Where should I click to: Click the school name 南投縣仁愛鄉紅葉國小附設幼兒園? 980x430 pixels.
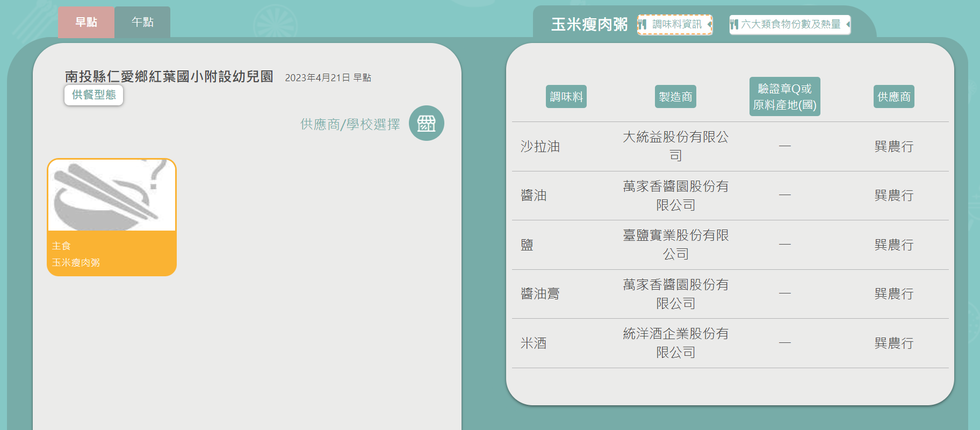(169, 77)
